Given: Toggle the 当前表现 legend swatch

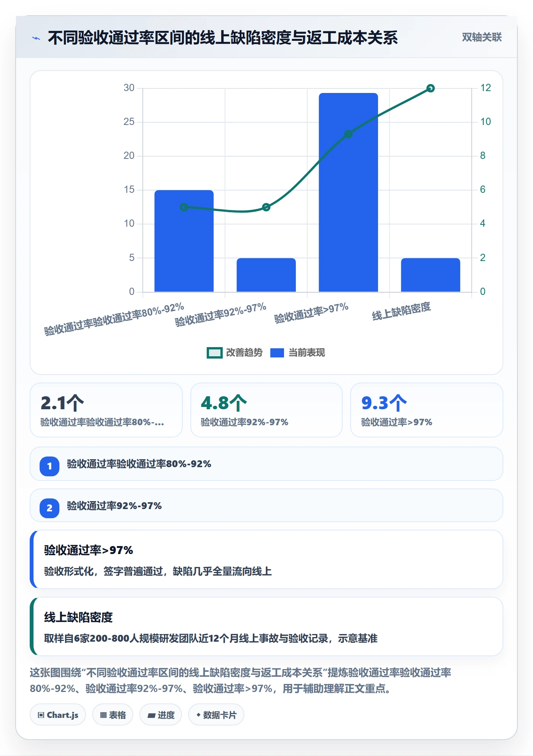Looking at the screenshot, I should coord(277,353).
